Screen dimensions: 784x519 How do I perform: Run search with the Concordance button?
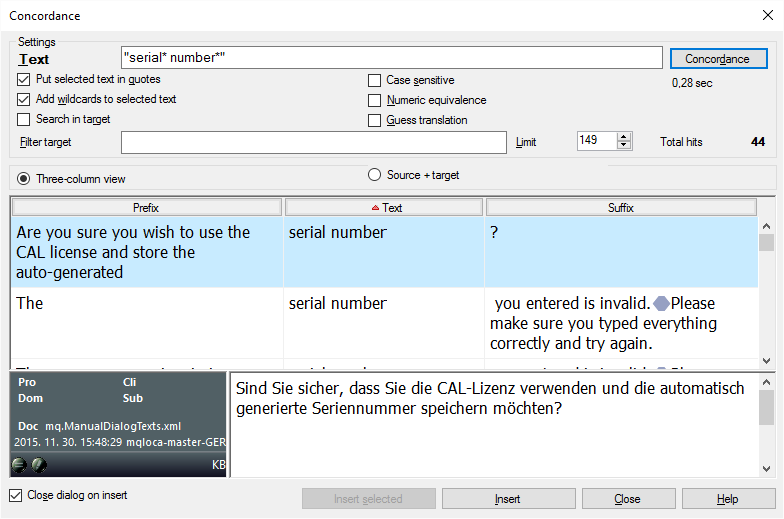(x=718, y=58)
